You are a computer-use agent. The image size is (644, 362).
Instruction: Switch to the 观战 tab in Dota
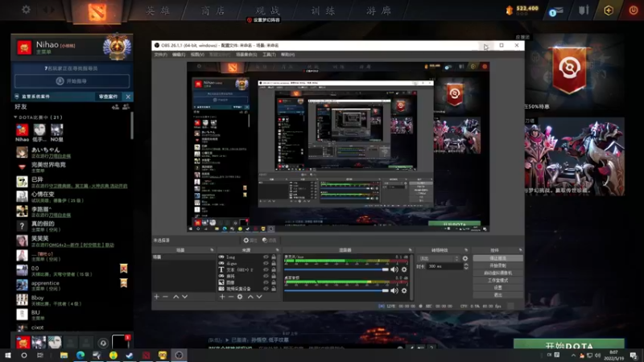click(x=268, y=10)
